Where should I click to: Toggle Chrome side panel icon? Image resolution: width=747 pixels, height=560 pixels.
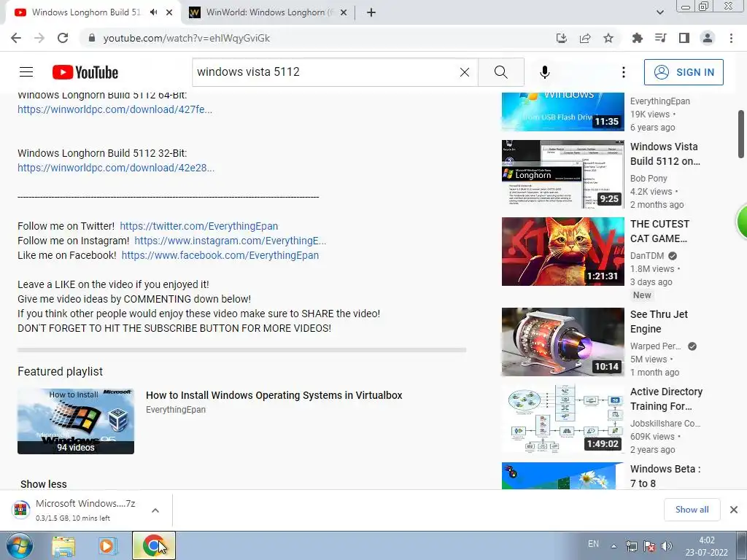point(684,38)
